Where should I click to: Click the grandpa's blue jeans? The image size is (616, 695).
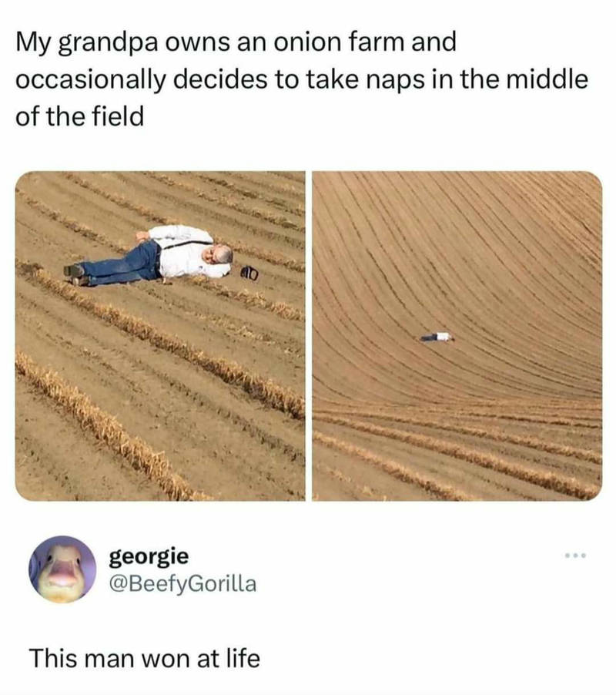(x=122, y=264)
